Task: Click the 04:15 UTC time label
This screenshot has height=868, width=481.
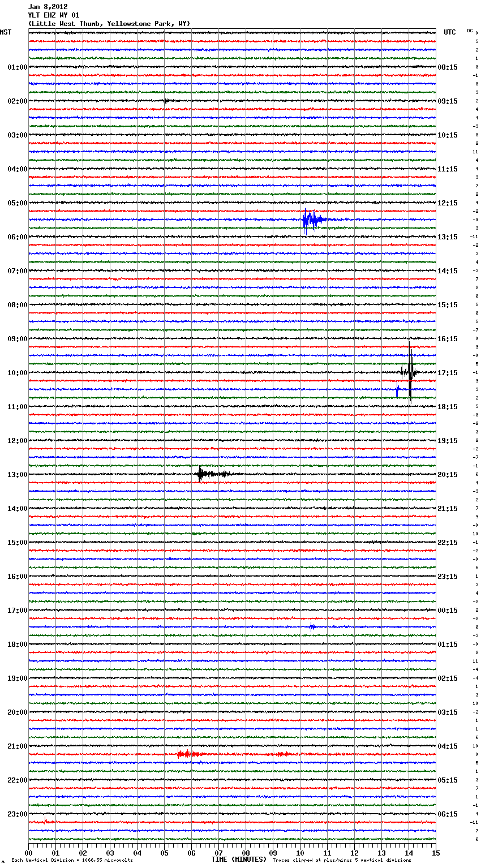Action: [x=448, y=746]
